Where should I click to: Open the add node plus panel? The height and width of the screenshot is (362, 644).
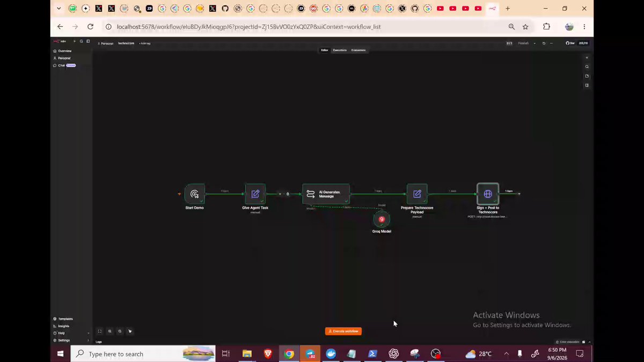coord(587,58)
